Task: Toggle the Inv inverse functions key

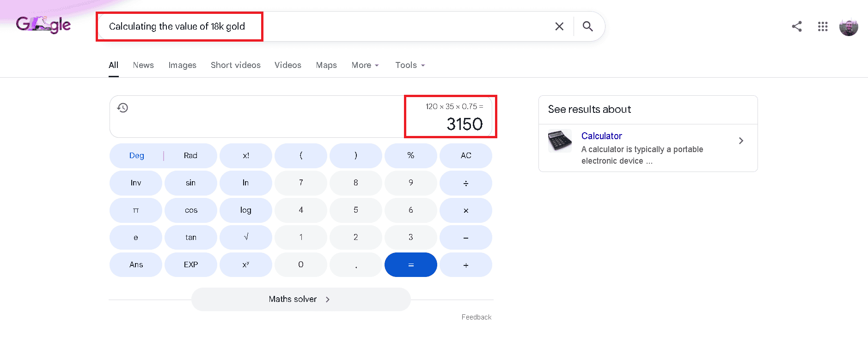Action: [136, 183]
